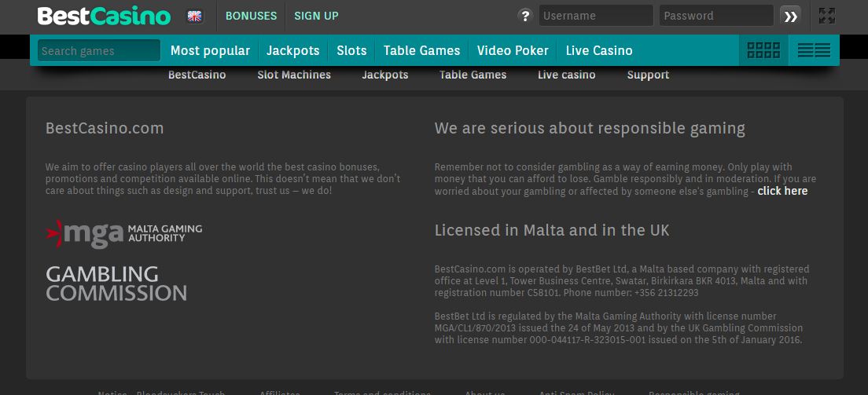Click the paragraph with license number MGA/CL1/870/2013
The image size is (868, 395).
pyautogui.click(x=618, y=328)
